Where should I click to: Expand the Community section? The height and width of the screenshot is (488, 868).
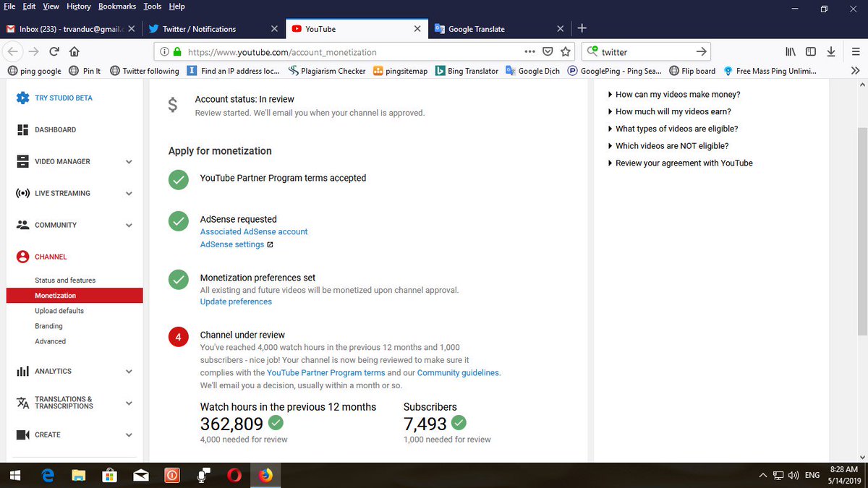pos(129,226)
